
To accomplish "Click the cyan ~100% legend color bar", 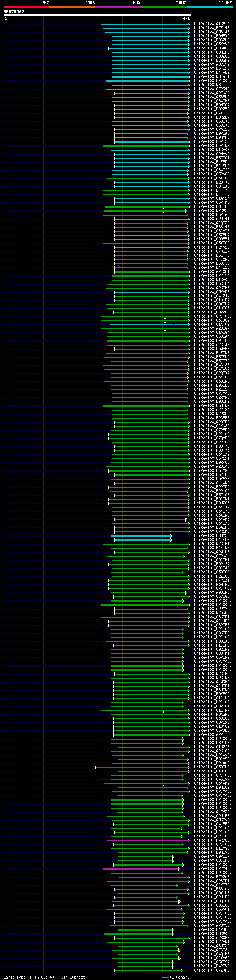I will click(x=210, y=7).
